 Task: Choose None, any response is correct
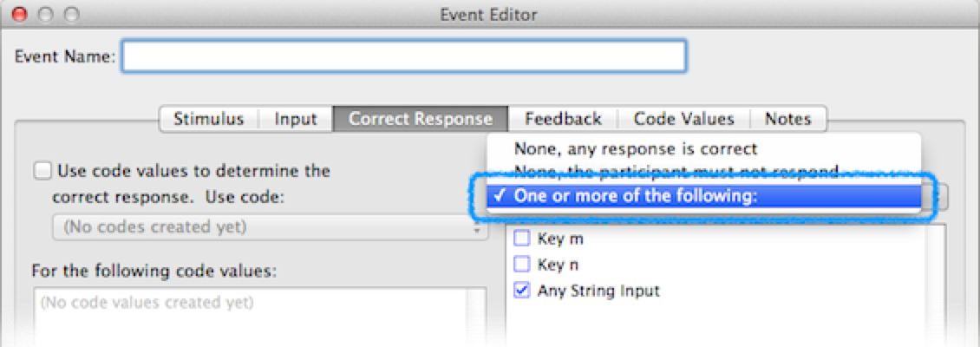pos(635,149)
